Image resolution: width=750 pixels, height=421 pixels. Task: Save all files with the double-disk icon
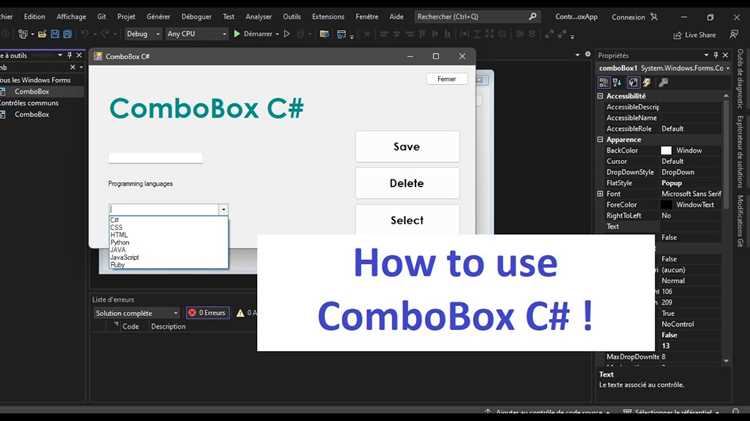(67, 34)
